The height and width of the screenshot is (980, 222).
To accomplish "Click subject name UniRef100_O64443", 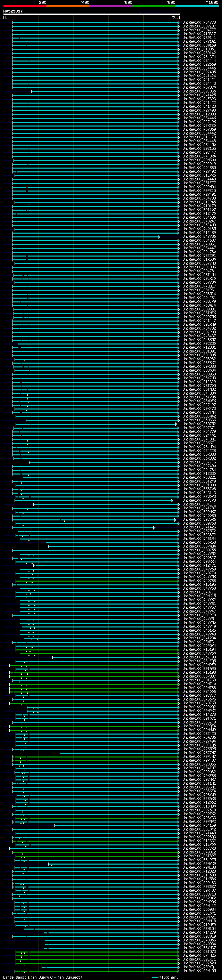I will 199,84.
